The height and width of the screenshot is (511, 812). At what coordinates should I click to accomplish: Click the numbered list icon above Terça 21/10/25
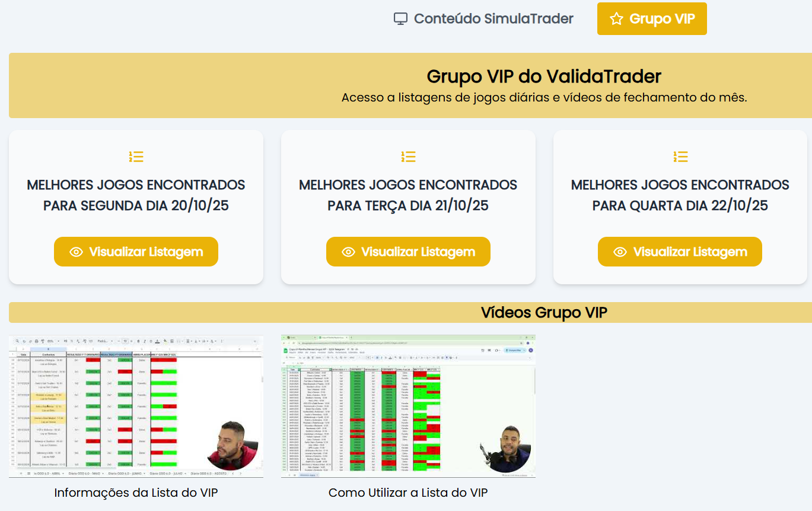[x=408, y=157]
